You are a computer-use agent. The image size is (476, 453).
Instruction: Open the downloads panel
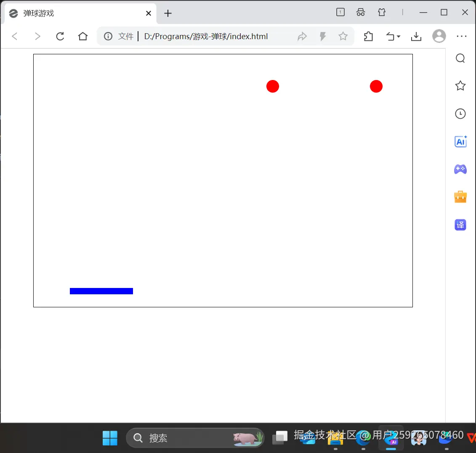[x=416, y=37]
